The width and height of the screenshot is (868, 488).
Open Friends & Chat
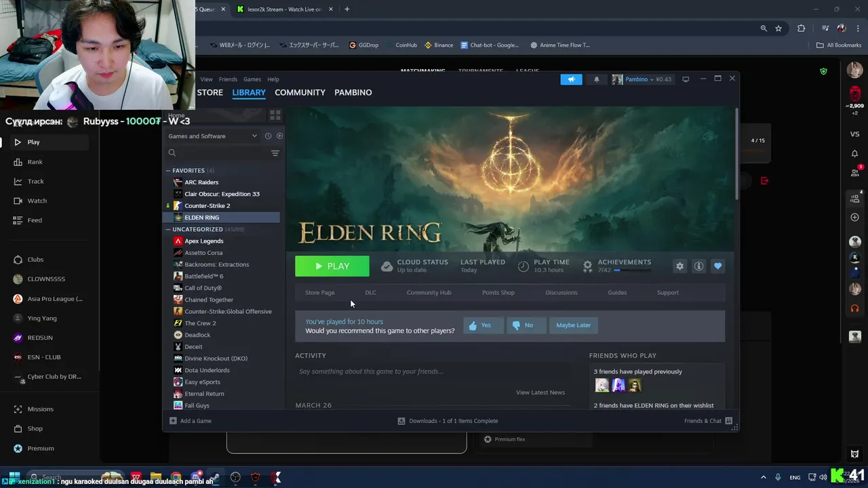708,421
